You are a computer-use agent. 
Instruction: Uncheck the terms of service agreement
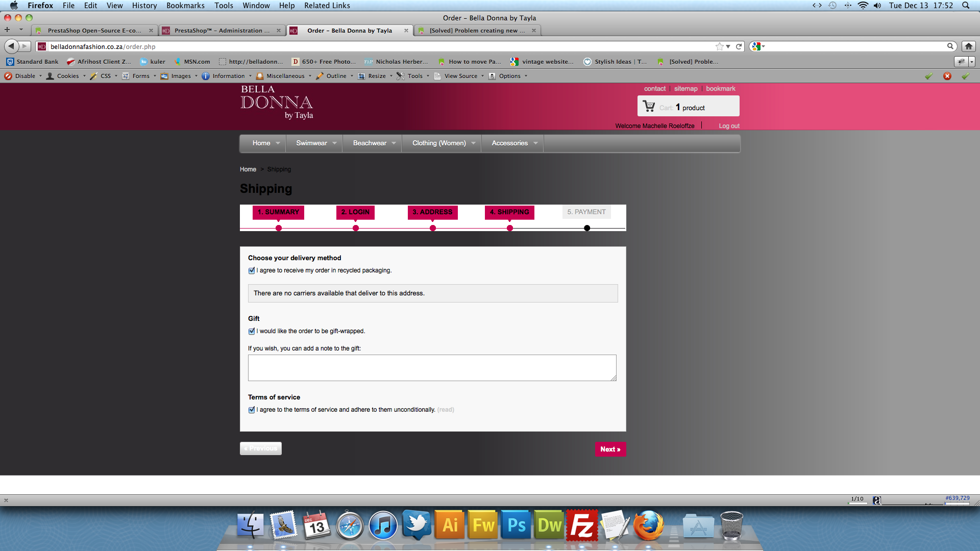(x=252, y=410)
